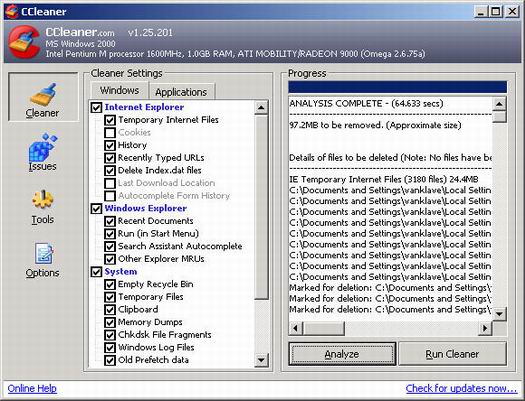The width and height of the screenshot is (525, 401).
Task: Select 'ANALYSIS COMPLETE - (64.633 secs)' line
Action: 366,103
